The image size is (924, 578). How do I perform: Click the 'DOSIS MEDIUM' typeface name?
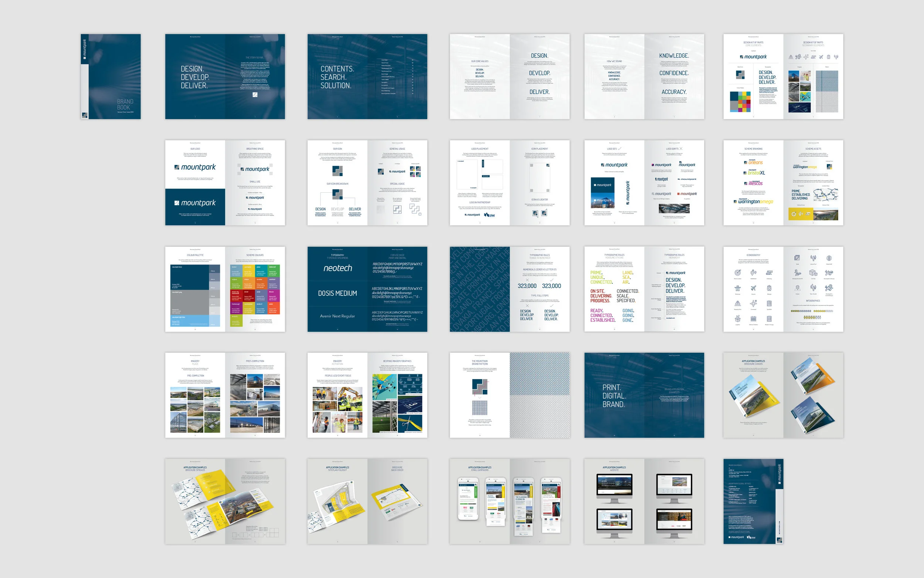338,293
